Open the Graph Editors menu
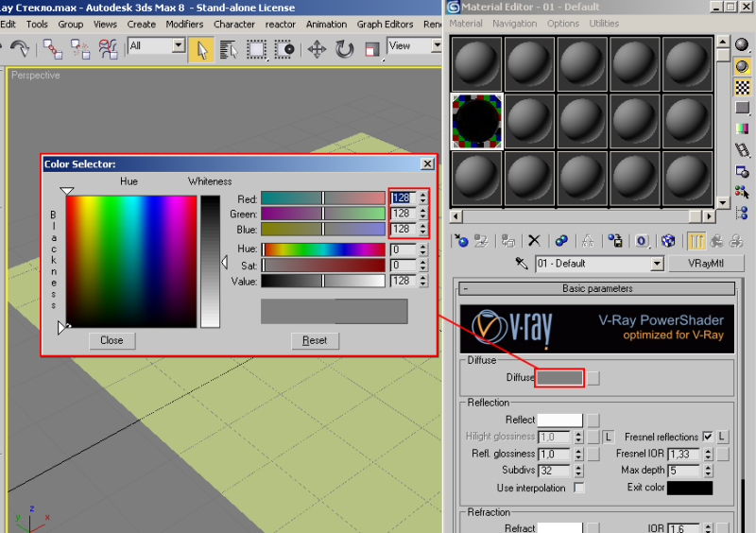This screenshot has height=533, width=756. click(x=385, y=25)
